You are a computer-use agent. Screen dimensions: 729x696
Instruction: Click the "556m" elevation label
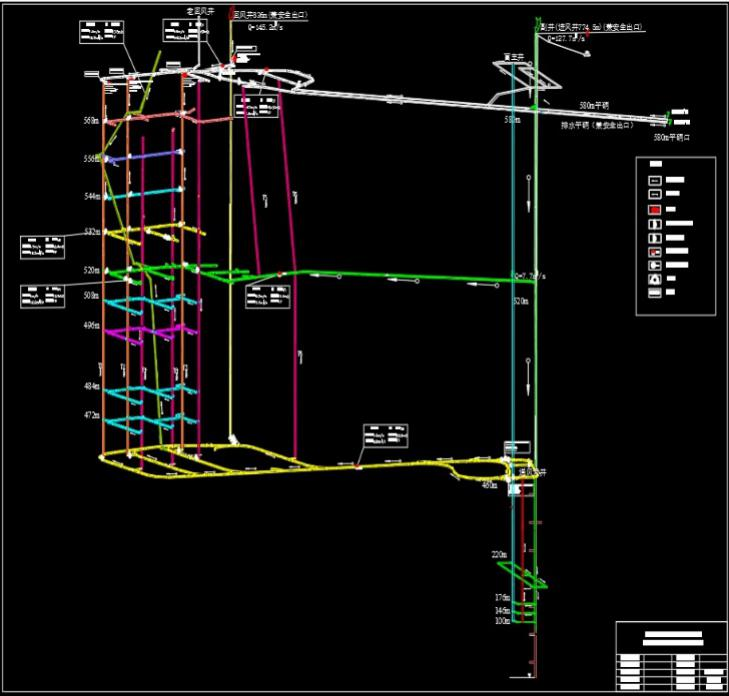92,159
